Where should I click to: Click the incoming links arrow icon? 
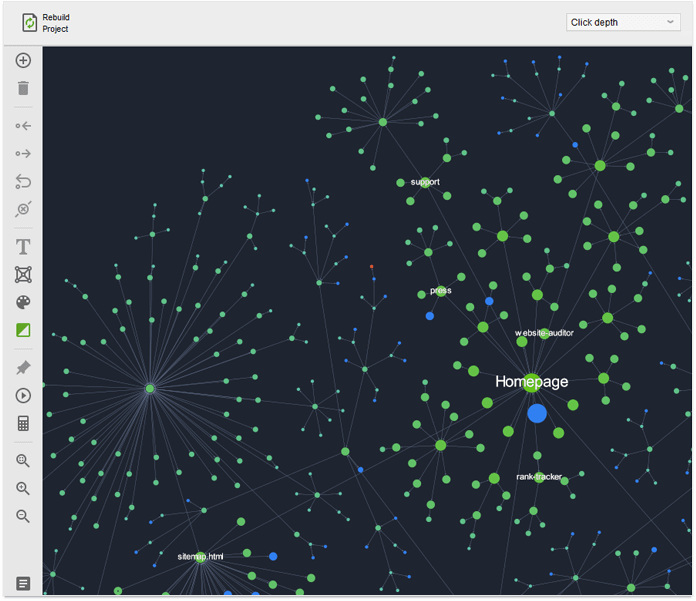point(23,126)
